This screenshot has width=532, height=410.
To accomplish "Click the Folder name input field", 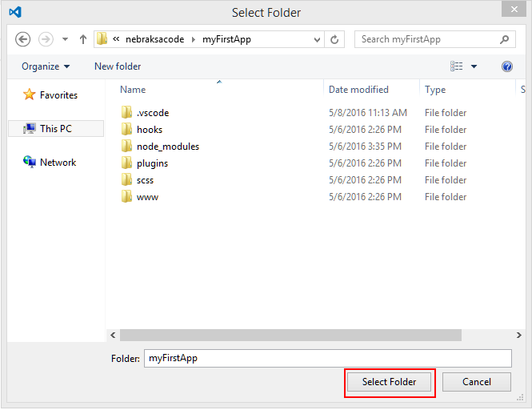I will pyautogui.click(x=328, y=359).
